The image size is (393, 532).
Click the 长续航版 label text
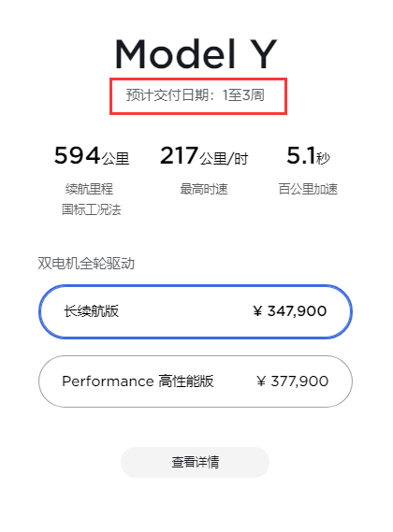[x=92, y=310]
